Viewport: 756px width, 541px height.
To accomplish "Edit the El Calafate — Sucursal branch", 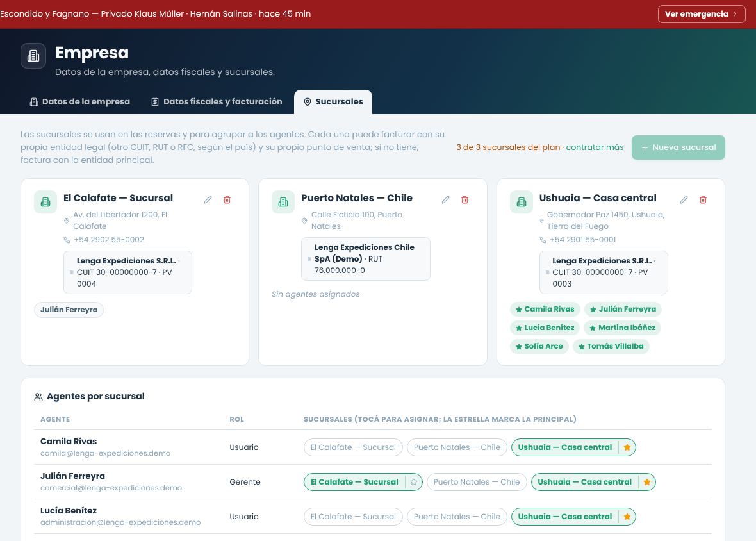I will [x=208, y=199].
